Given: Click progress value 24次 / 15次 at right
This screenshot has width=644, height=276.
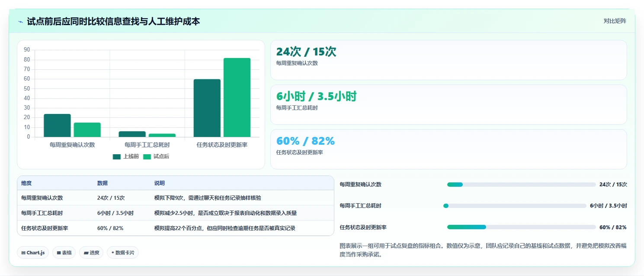Looking at the screenshot, I should (613, 185).
